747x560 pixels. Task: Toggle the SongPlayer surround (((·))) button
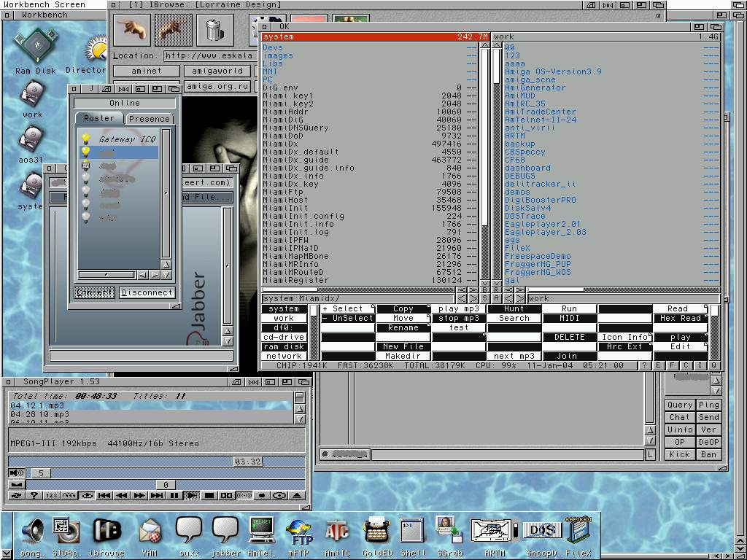[x=244, y=495]
